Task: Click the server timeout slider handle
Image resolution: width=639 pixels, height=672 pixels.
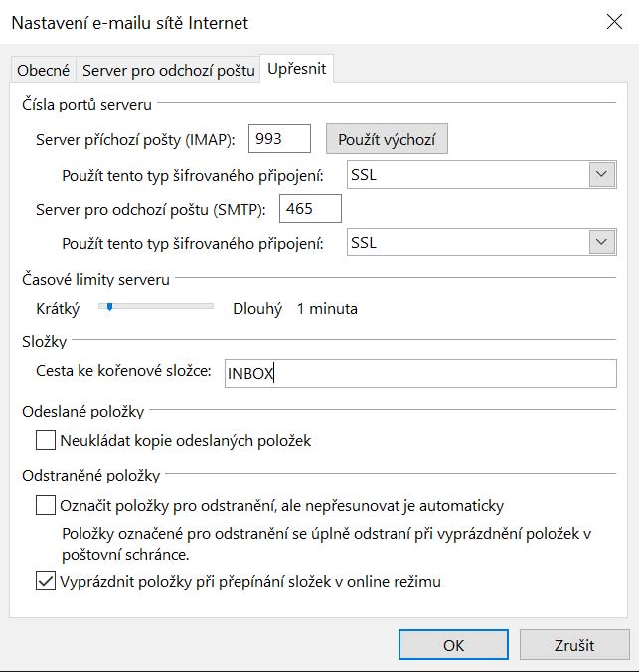Action: tap(109, 307)
